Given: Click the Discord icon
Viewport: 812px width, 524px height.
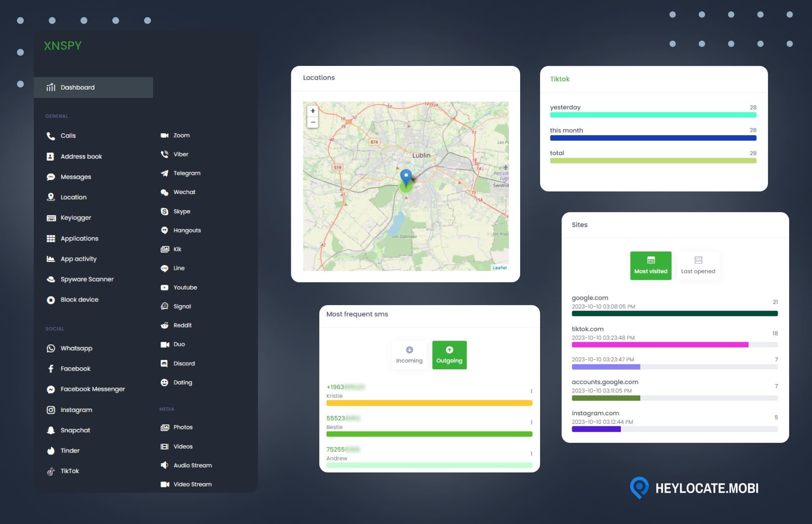Looking at the screenshot, I should (165, 363).
